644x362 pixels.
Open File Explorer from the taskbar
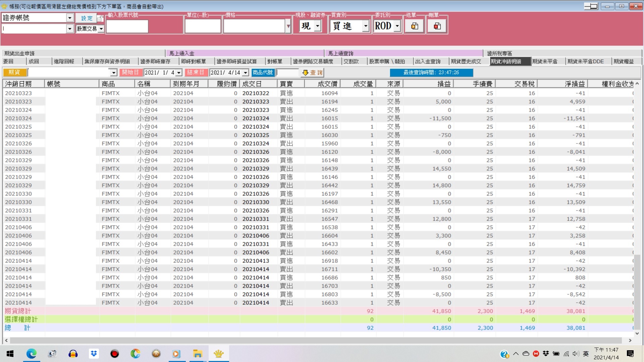point(198,354)
